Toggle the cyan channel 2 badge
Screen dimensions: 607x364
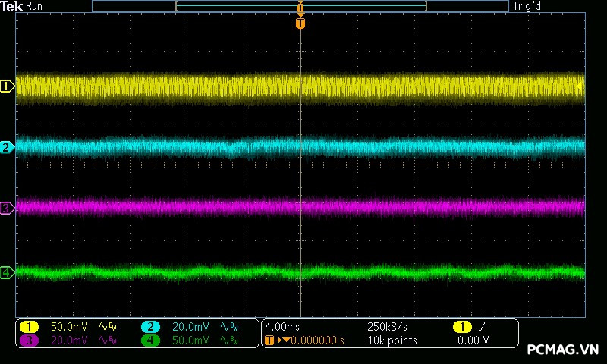tap(150, 327)
